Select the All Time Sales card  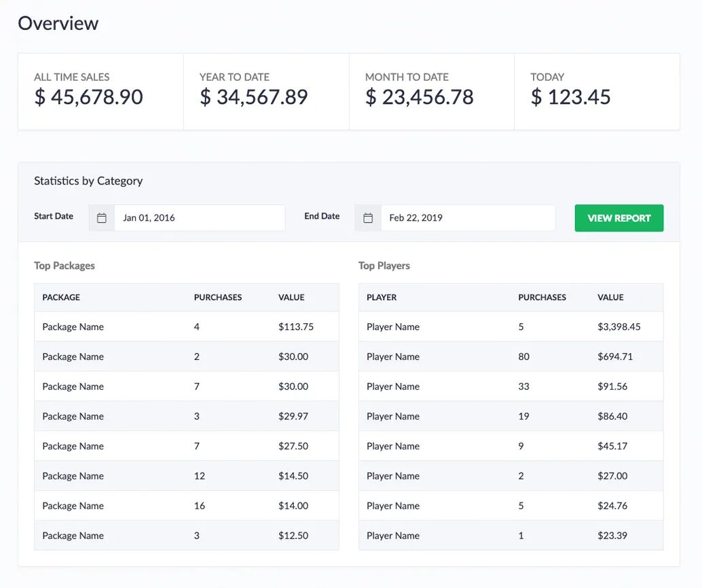(x=100, y=92)
